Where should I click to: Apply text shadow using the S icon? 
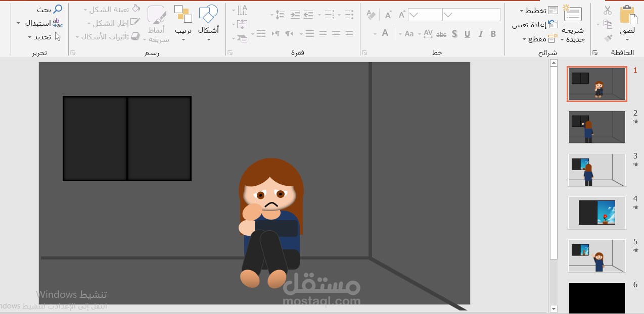click(x=454, y=34)
